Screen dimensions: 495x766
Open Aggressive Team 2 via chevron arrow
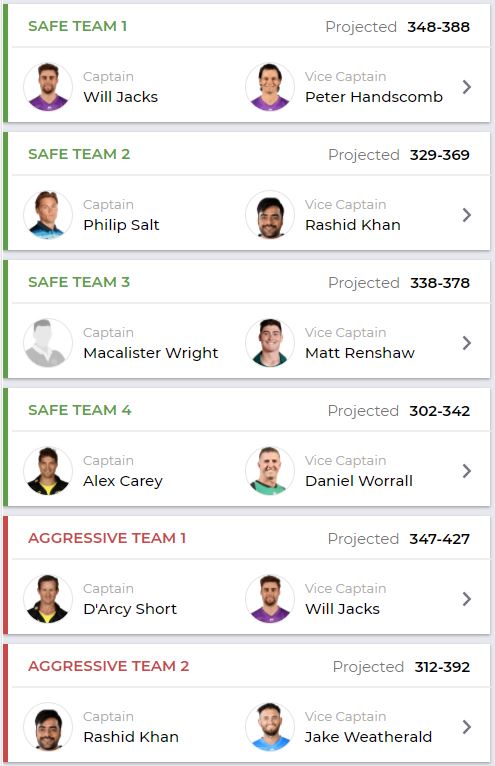[467, 727]
